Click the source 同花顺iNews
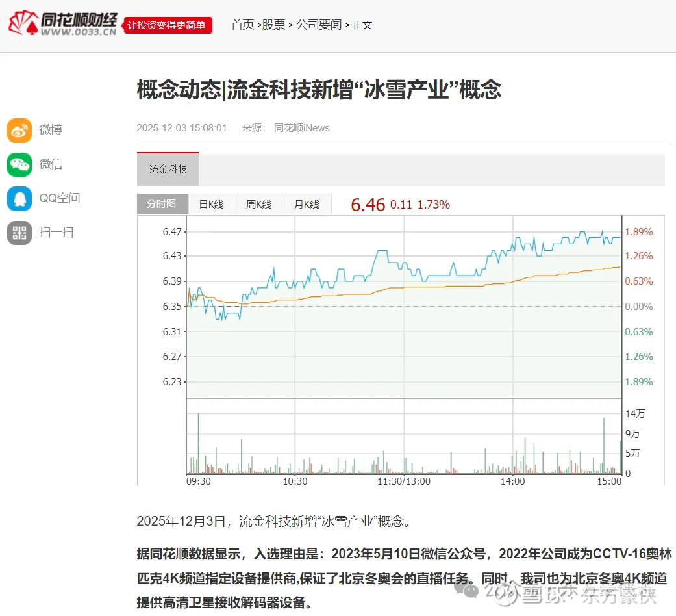The height and width of the screenshot is (616, 676). pos(302,128)
